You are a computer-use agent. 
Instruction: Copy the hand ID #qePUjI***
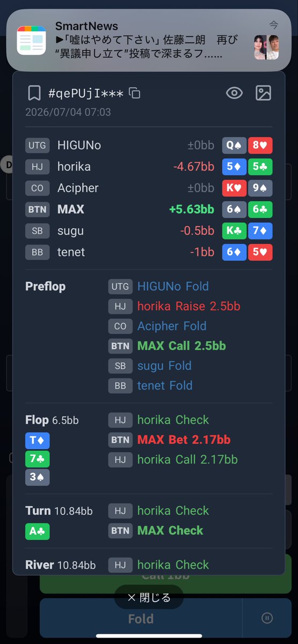pos(135,93)
